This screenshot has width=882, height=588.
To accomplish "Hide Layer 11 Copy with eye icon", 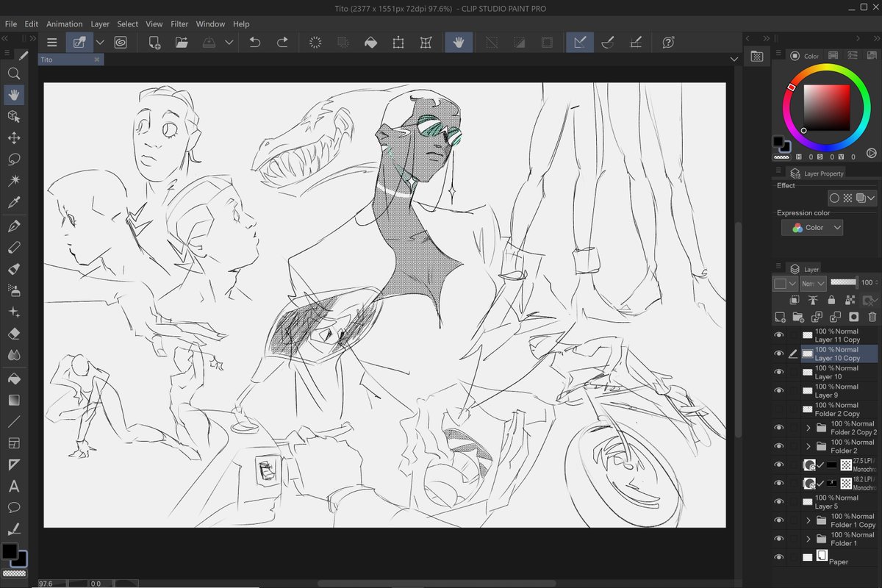I will pos(779,335).
